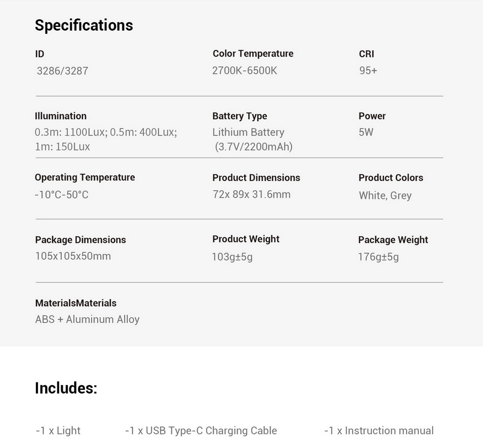Click the Lithium Battery text
This screenshot has height=448, width=483.
(248, 132)
